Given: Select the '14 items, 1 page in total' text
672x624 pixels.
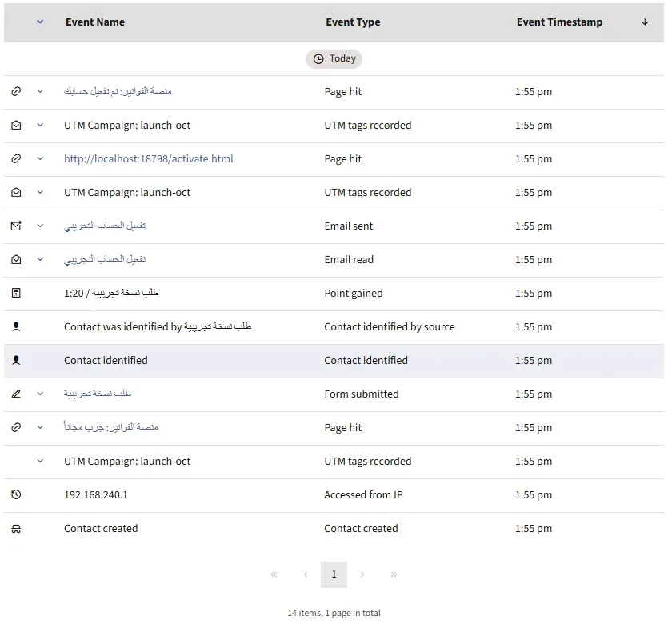Looking at the screenshot, I should pyautogui.click(x=334, y=614).
